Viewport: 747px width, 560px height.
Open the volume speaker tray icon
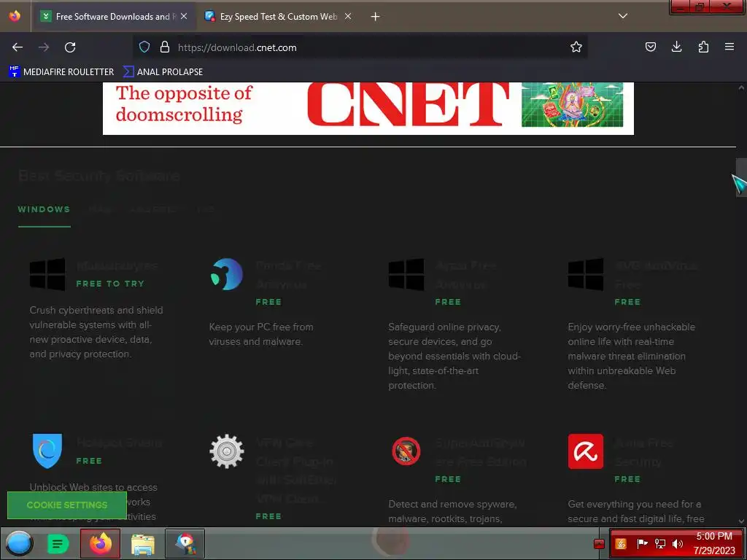[x=678, y=543]
